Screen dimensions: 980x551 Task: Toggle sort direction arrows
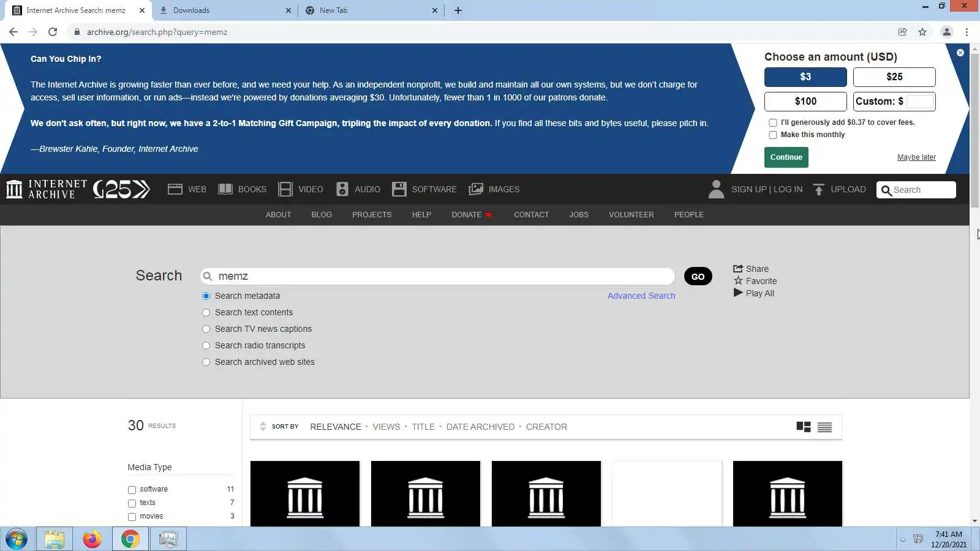[x=263, y=427]
